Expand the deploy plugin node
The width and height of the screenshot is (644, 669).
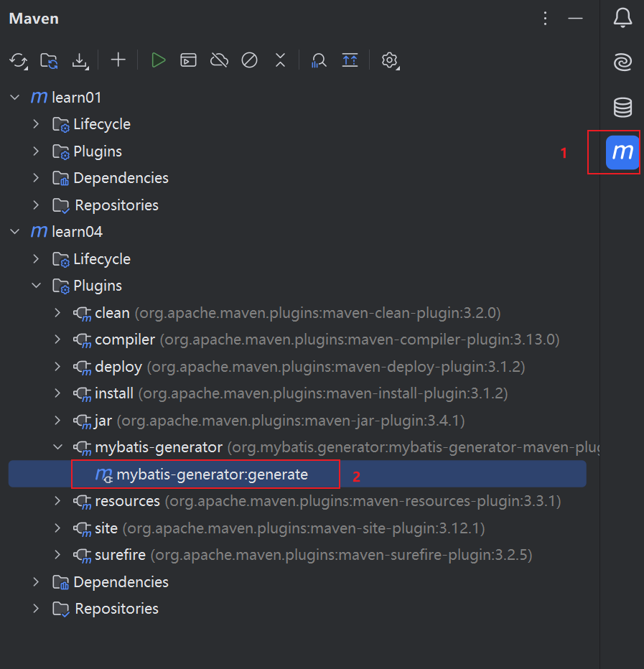[x=57, y=367]
